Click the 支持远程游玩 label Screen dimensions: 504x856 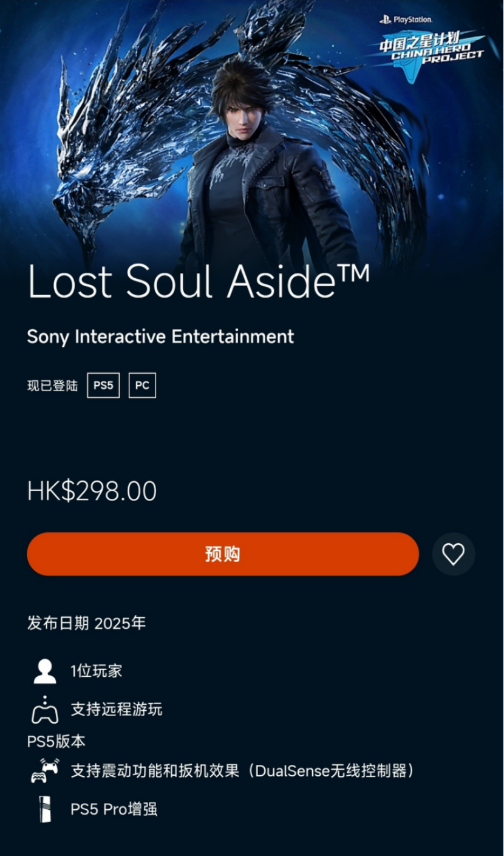117,710
